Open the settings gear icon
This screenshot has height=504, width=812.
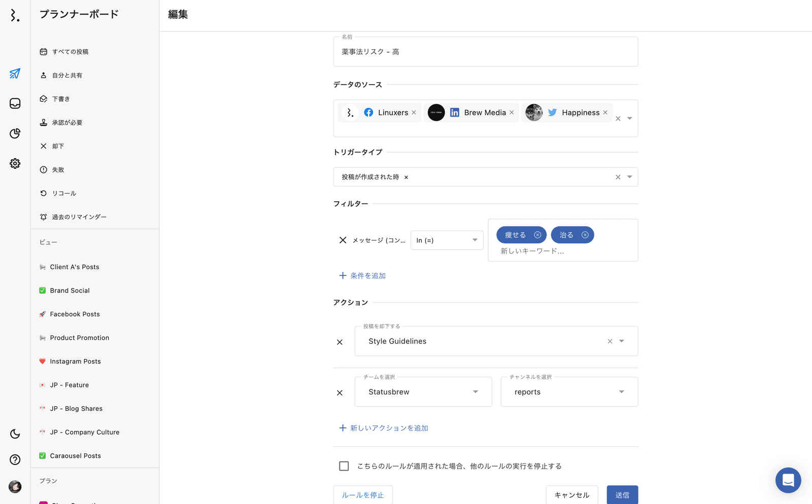coord(15,163)
